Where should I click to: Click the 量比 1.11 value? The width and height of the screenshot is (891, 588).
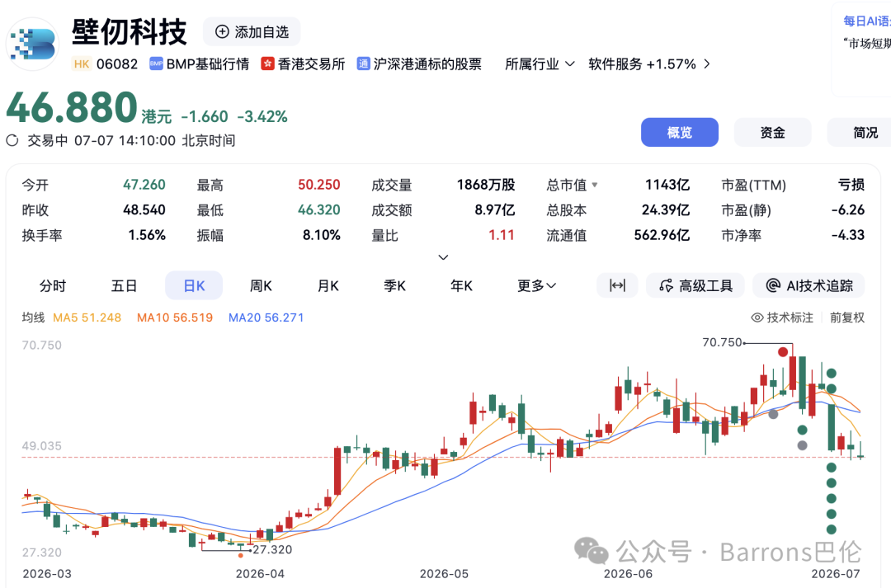502,235
